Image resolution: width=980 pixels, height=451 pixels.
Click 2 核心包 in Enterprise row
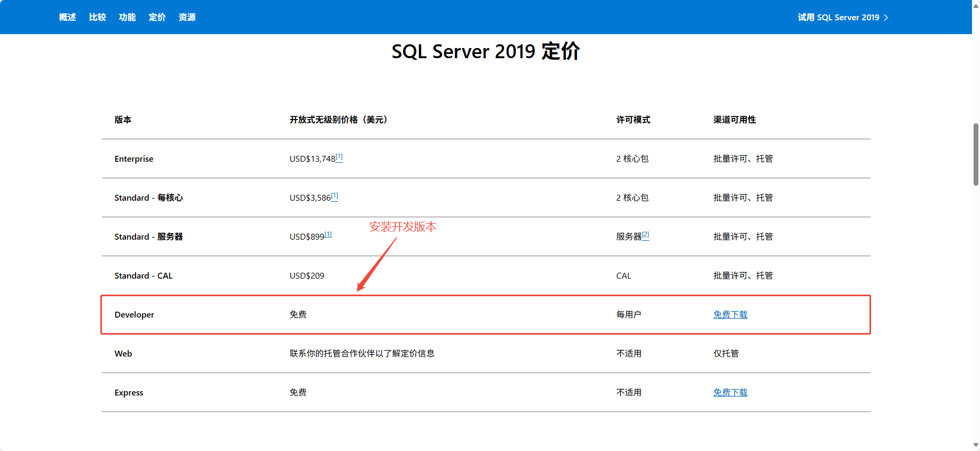click(x=633, y=159)
